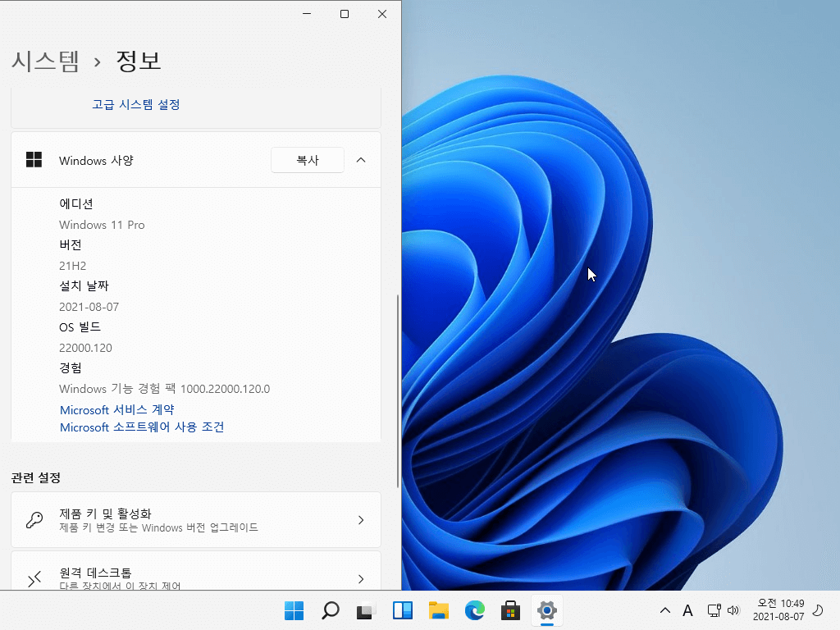840x630 pixels.
Task: Launch File Explorer from the taskbar
Action: [x=439, y=610]
